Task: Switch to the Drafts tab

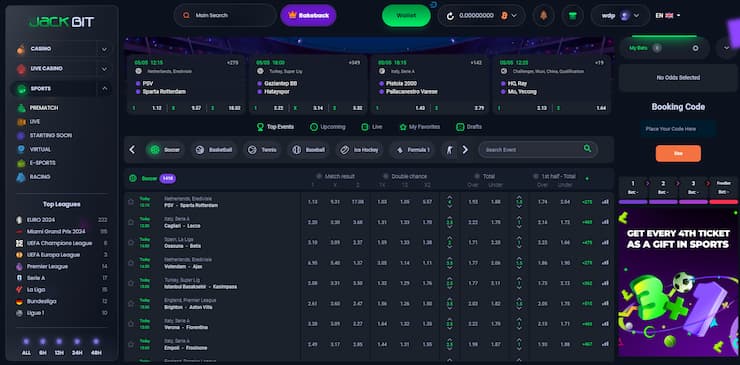Action: [x=469, y=127]
